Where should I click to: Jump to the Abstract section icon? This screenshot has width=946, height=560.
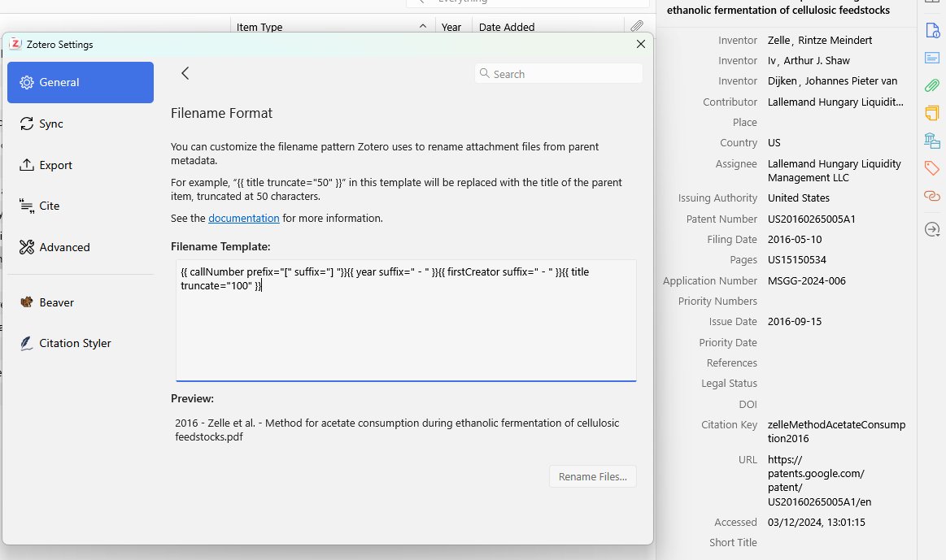pos(932,58)
